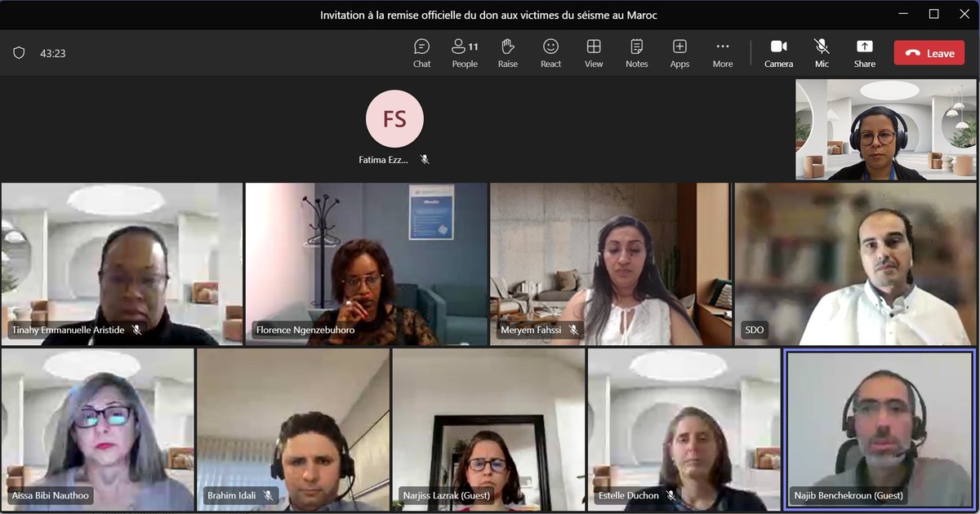This screenshot has width=980, height=514.
Task: Select Meryem Fahssi's video tile
Action: 610,264
